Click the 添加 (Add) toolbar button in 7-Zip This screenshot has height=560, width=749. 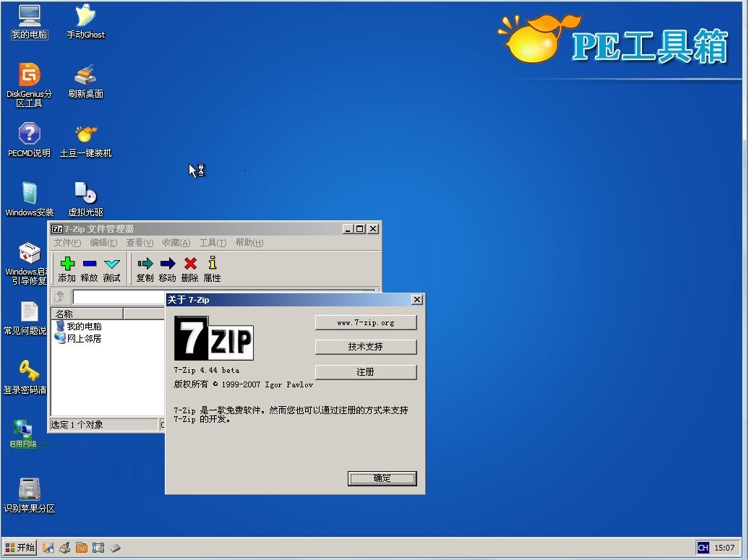[x=67, y=270]
